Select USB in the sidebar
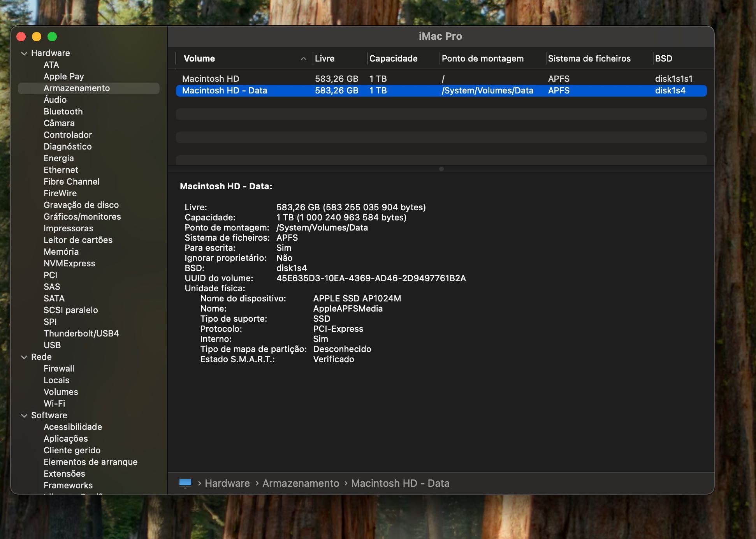 pos(52,345)
